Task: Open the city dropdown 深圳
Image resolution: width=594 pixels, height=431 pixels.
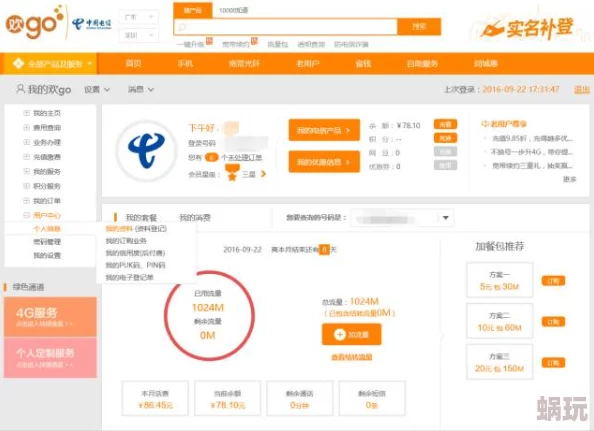Action: coord(139,36)
